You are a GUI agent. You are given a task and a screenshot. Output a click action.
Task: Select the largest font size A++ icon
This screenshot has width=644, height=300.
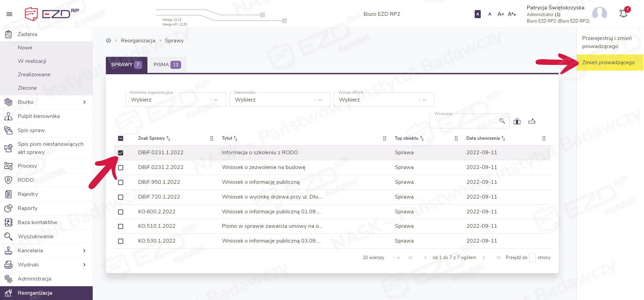click(512, 14)
